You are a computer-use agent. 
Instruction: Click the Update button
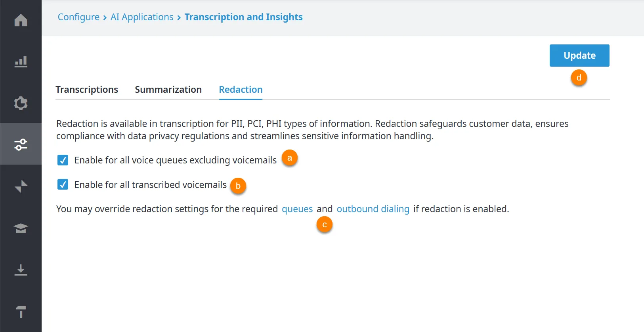click(x=579, y=56)
